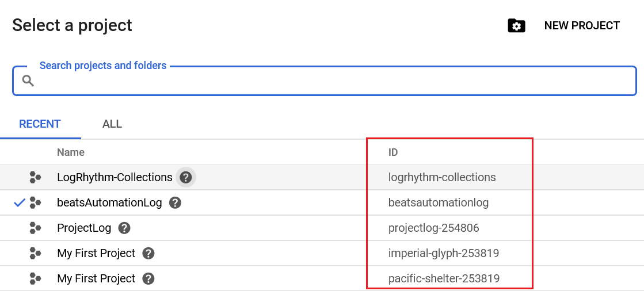Open the LogRhythm-Collections project
This screenshot has height=291, width=644.
coord(115,178)
